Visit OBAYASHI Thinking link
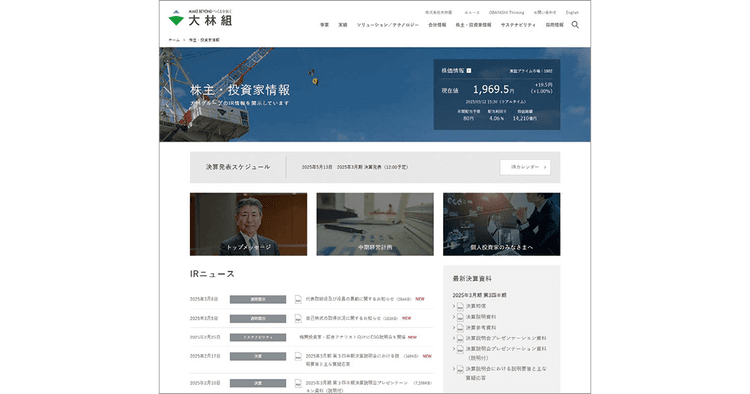 pyautogui.click(x=506, y=12)
